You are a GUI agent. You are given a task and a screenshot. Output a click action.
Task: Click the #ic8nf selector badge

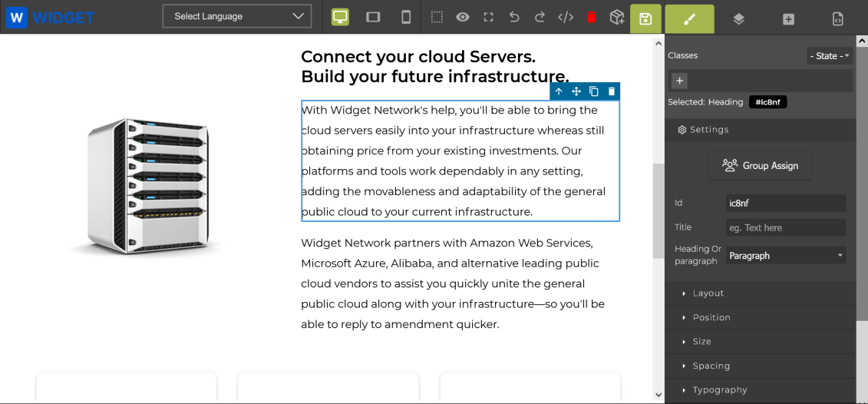(767, 102)
